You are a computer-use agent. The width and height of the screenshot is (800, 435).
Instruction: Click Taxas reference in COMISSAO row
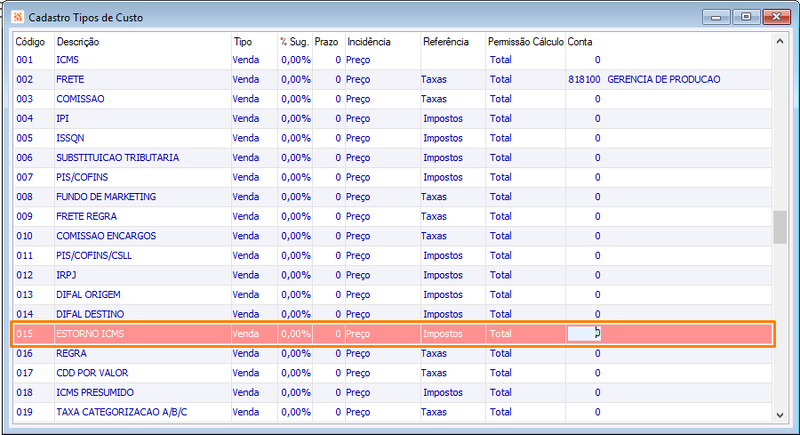click(434, 99)
